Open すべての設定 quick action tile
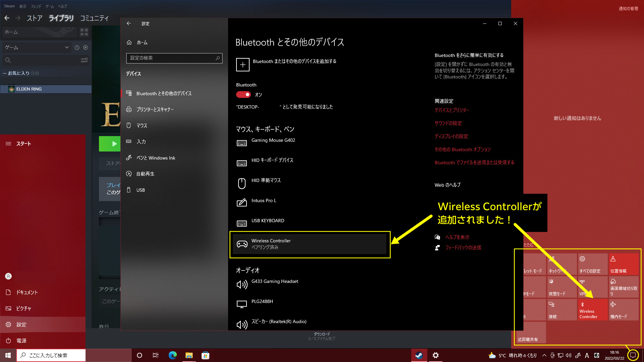 pos(593,264)
